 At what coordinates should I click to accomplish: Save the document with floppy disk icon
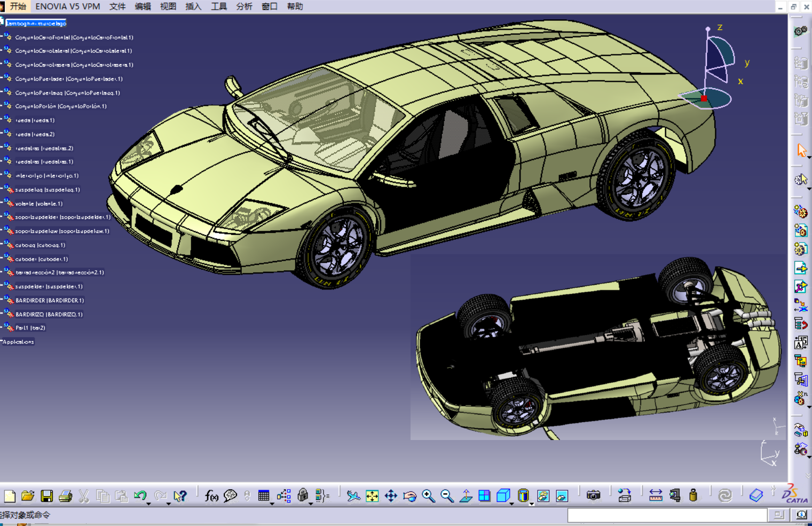pyautogui.click(x=47, y=496)
